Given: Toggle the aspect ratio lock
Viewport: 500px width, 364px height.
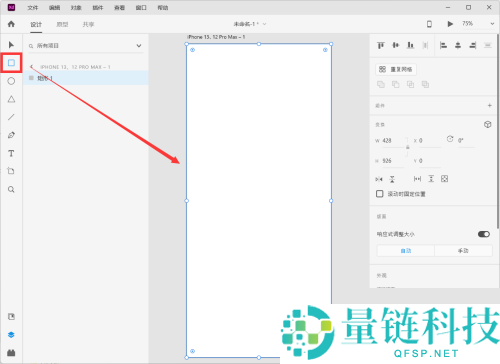Looking at the screenshot, I should tap(407, 147).
